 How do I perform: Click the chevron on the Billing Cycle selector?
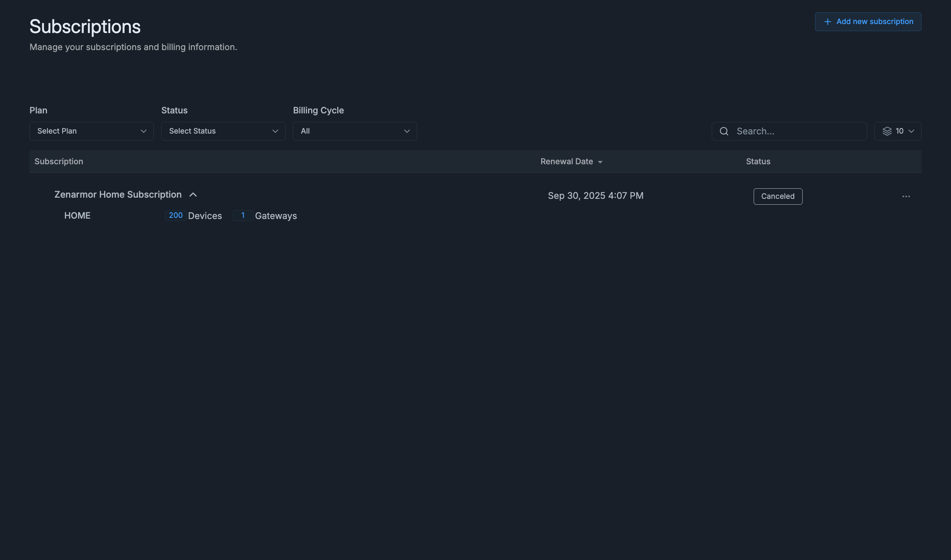pyautogui.click(x=406, y=131)
